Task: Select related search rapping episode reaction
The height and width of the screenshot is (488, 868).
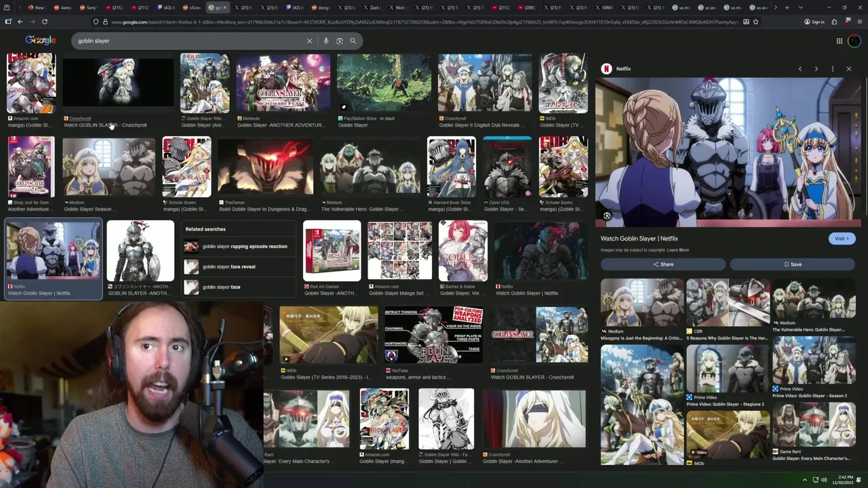Action: click(x=237, y=247)
